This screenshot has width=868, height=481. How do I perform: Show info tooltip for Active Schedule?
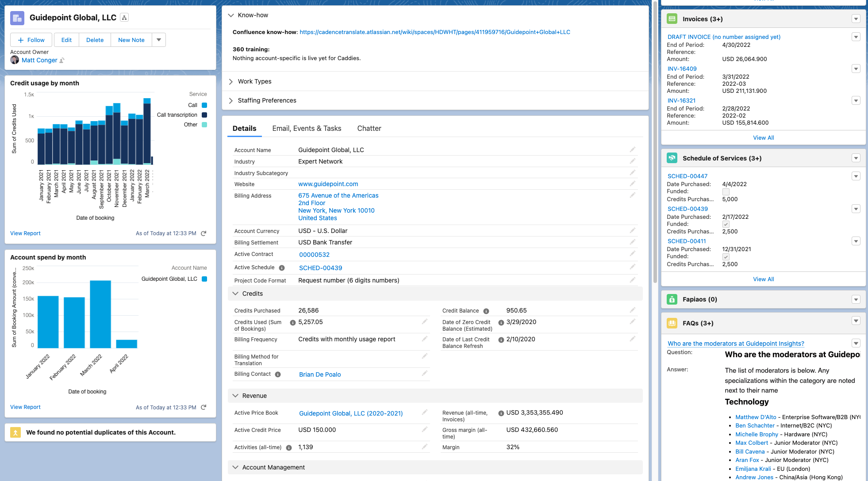coord(282,268)
